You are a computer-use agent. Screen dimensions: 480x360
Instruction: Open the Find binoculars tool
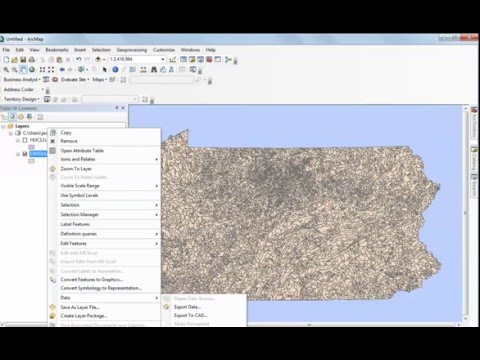click(x=154, y=70)
